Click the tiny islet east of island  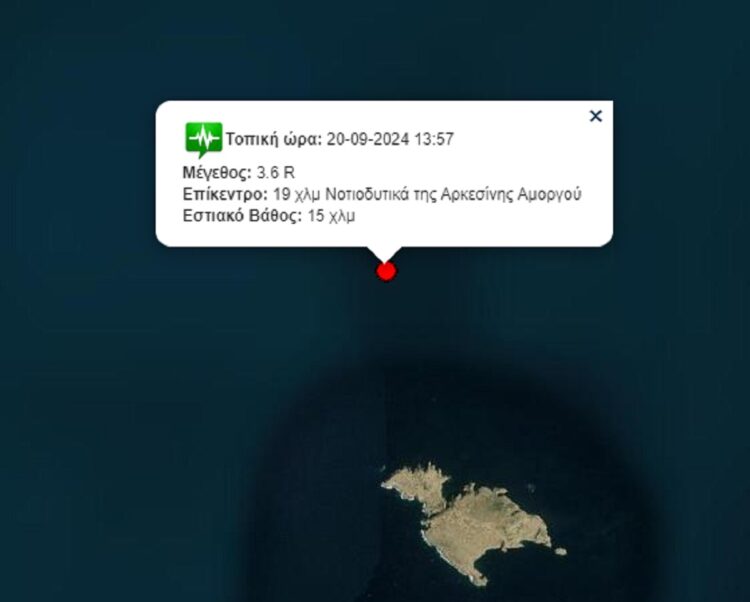[x=561, y=551]
